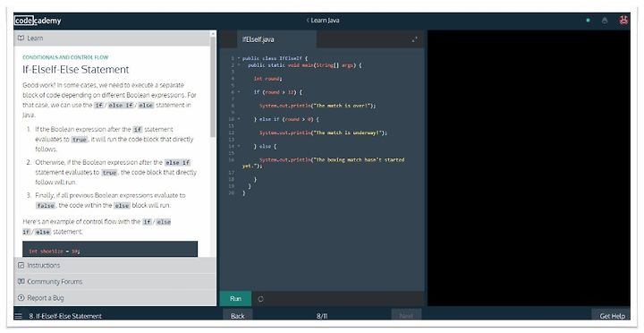The height and width of the screenshot is (333, 644).
Task: Expand the code editor to fullscreen
Action: click(414, 39)
